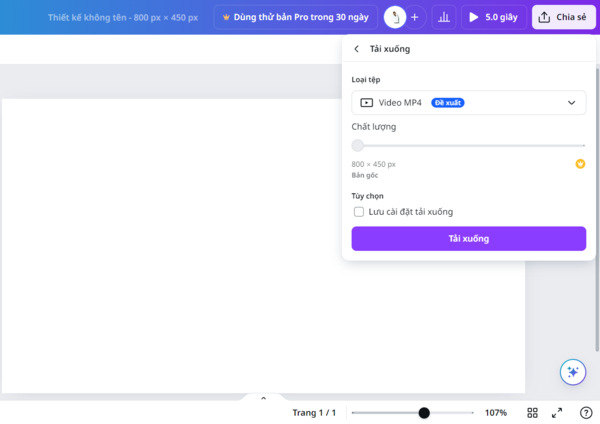Click the download panel vertical scrollbar
The image size is (600, 424).
point(597,210)
